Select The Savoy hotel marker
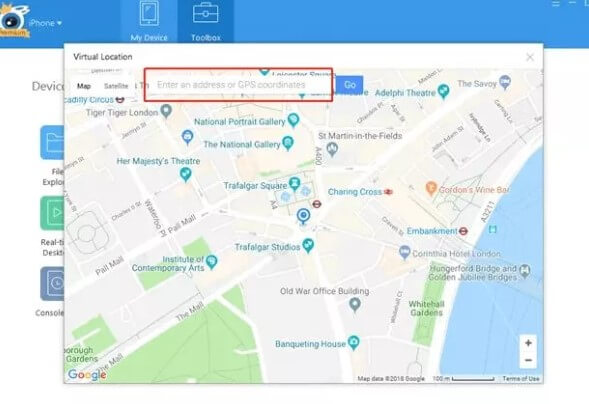This screenshot has height=404, width=589. (x=505, y=82)
